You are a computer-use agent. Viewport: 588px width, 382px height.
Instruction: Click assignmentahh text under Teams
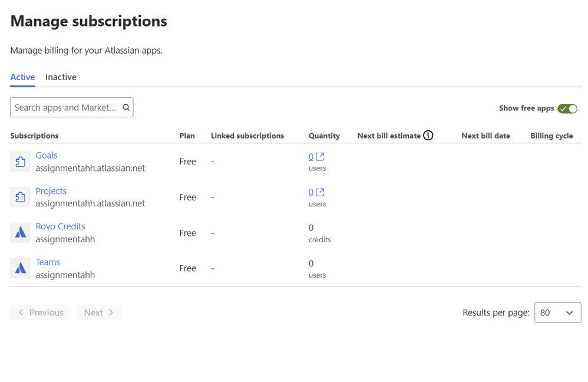click(x=65, y=275)
